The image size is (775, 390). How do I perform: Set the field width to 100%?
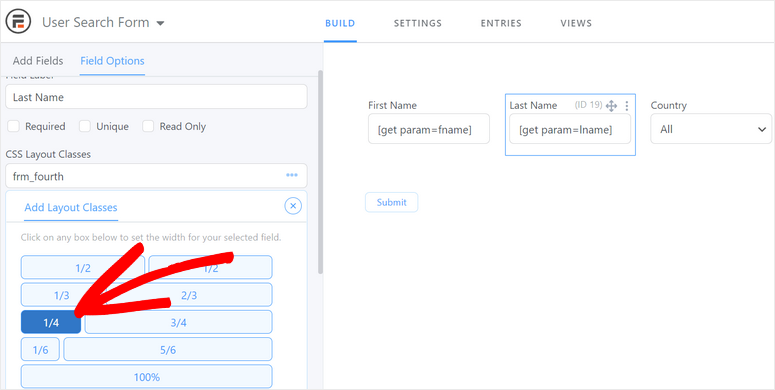(x=146, y=377)
